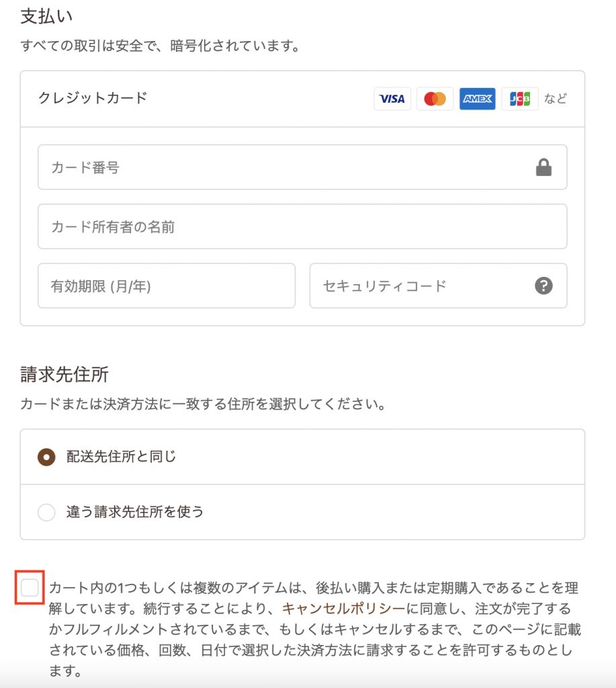Click the AMEX card logo

(x=478, y=99)
